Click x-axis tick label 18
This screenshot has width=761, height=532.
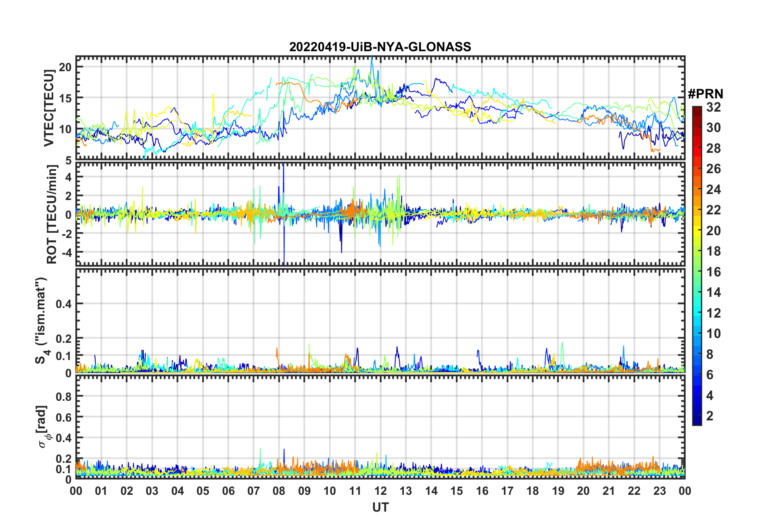coord(533,491)
